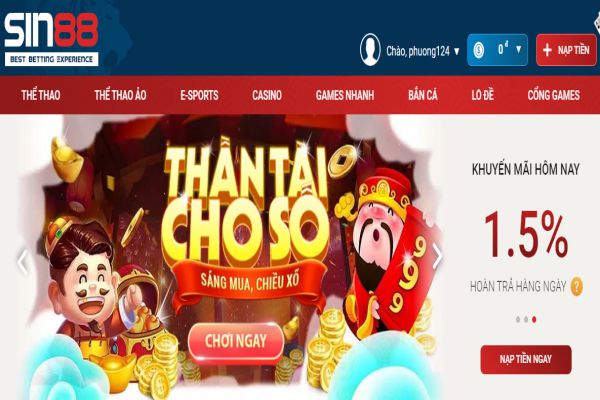Viewport: 600px width, 400px height.
Task: Select the first promotion carousel dot
Action: tap(518, 319)
